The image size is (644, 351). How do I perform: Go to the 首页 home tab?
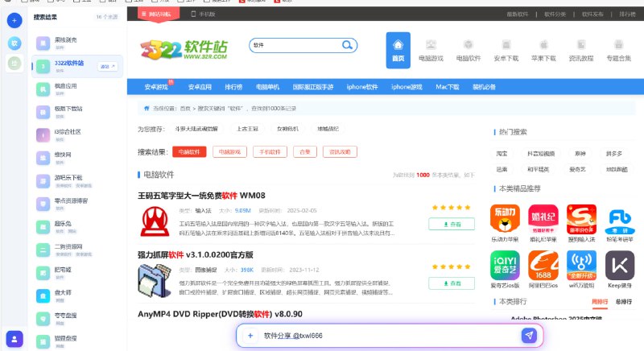point(398,50)
